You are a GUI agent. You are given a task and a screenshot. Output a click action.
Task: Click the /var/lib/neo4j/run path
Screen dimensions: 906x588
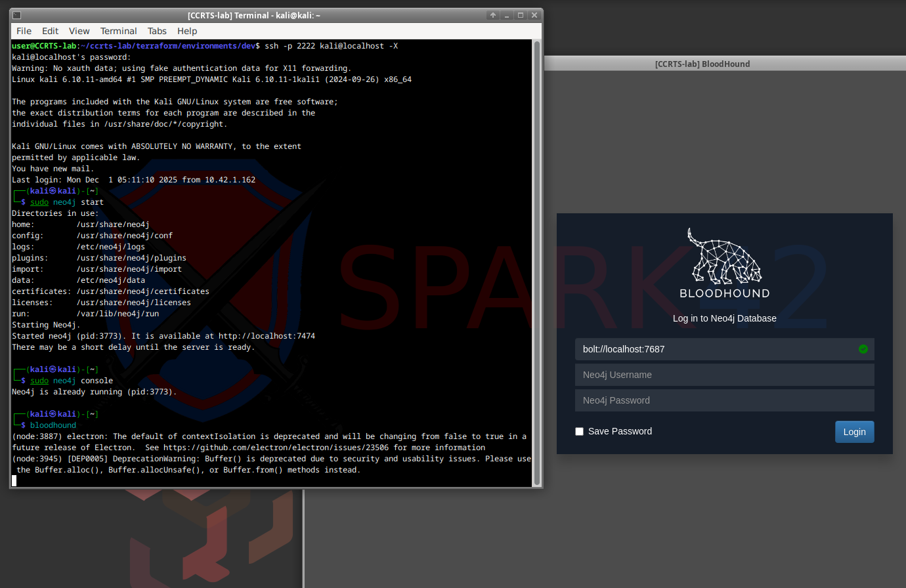click(x=118, y=314)
